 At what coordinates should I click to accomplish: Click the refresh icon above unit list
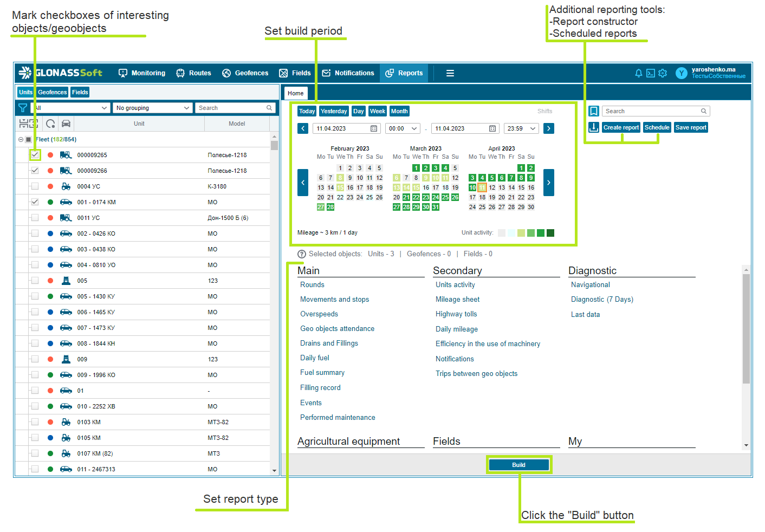click(x=50, y=124)
